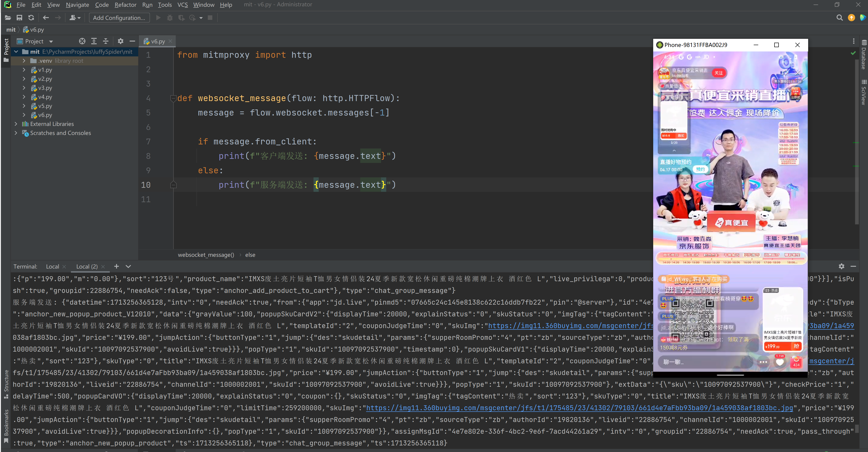Click the green inspection checkmark
The image size is (868, 452).
coord(853,53)
